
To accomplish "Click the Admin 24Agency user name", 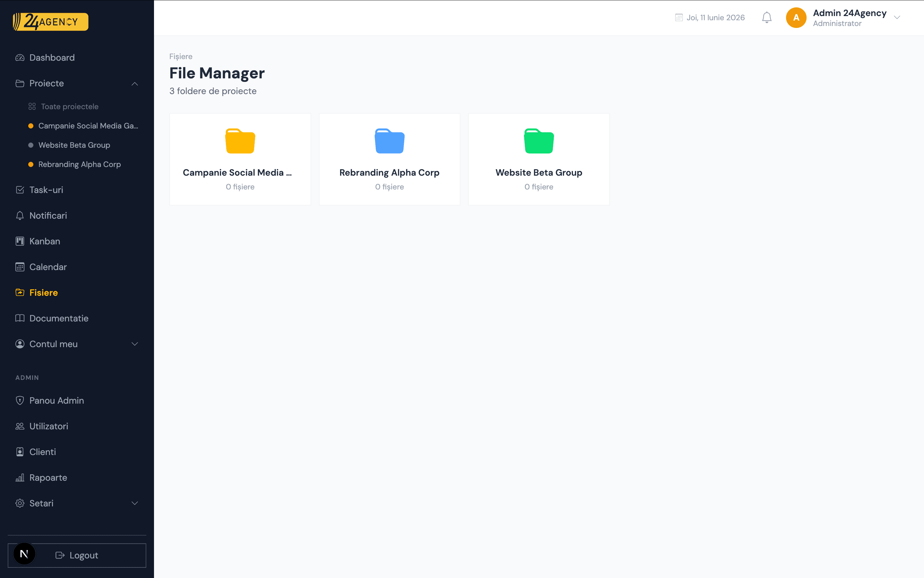I will (x=850, y=13).
